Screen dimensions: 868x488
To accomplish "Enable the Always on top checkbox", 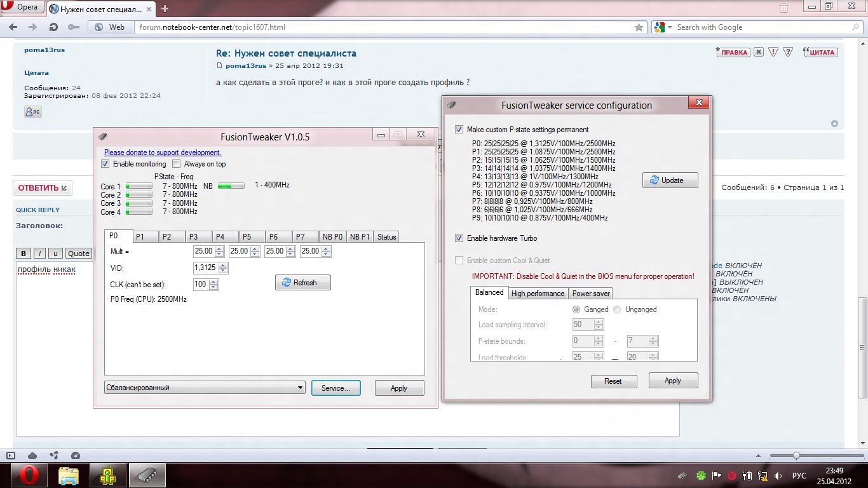I will [177, 164].
